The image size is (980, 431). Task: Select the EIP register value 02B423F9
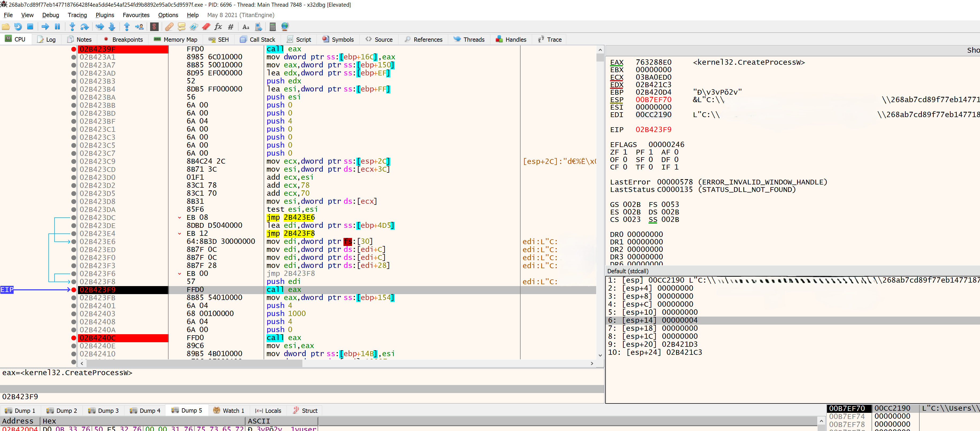(653, 129)
